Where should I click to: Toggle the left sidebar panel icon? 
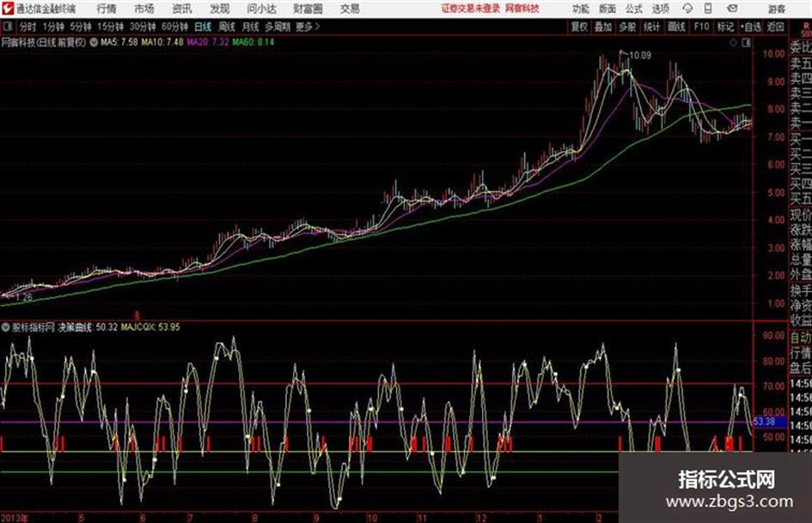8,27
